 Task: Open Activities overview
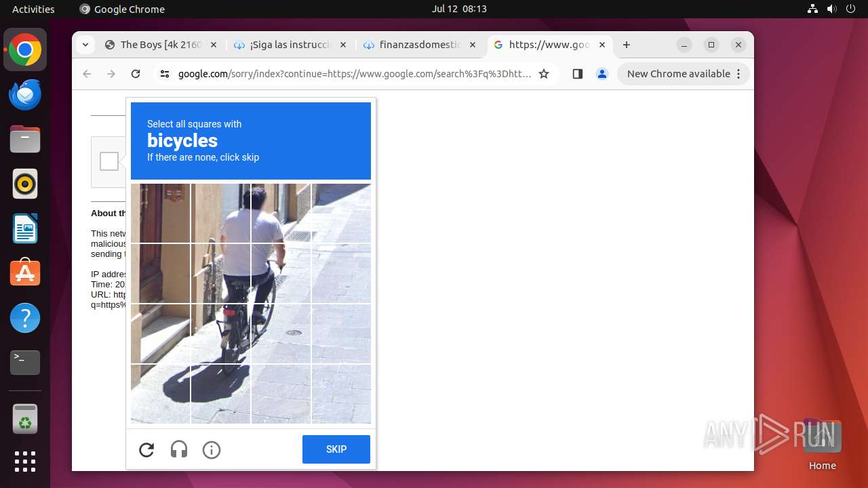(x=33, y=9)
